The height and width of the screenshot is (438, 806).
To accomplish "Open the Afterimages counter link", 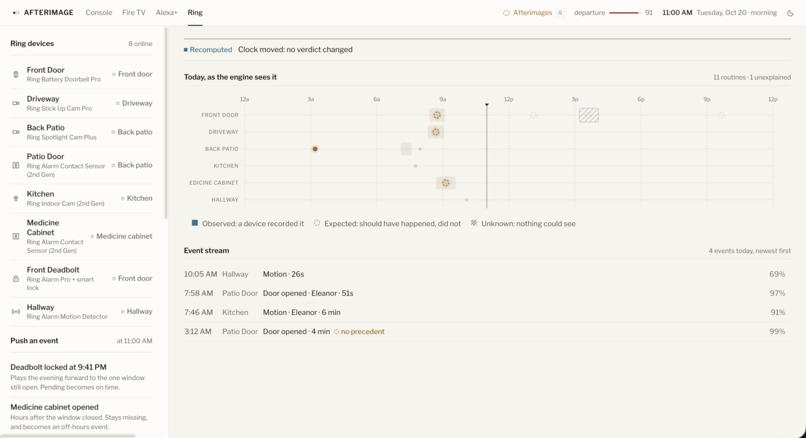I will pyautogui.click(x=533, y=12).
